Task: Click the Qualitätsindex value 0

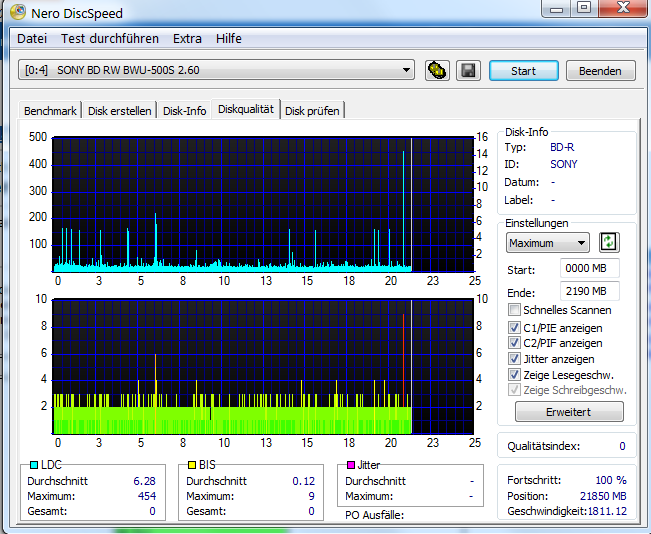Action: pos(622,446)
